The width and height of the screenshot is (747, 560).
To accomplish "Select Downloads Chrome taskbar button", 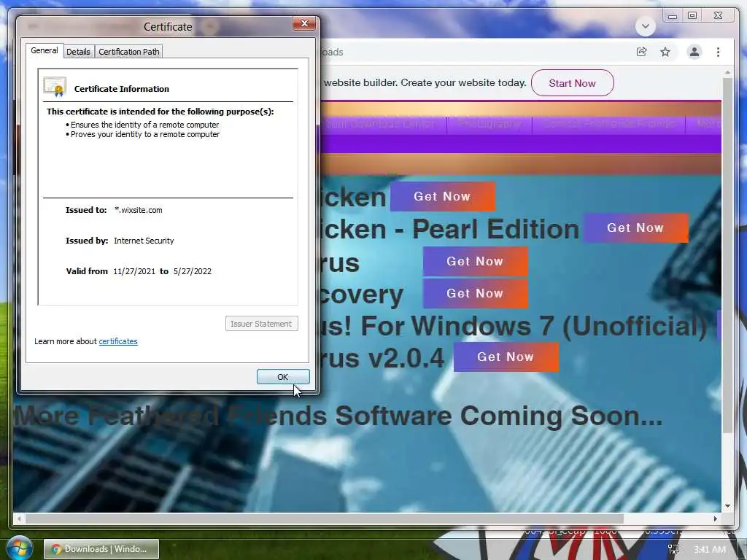I will tap(101, 549).
